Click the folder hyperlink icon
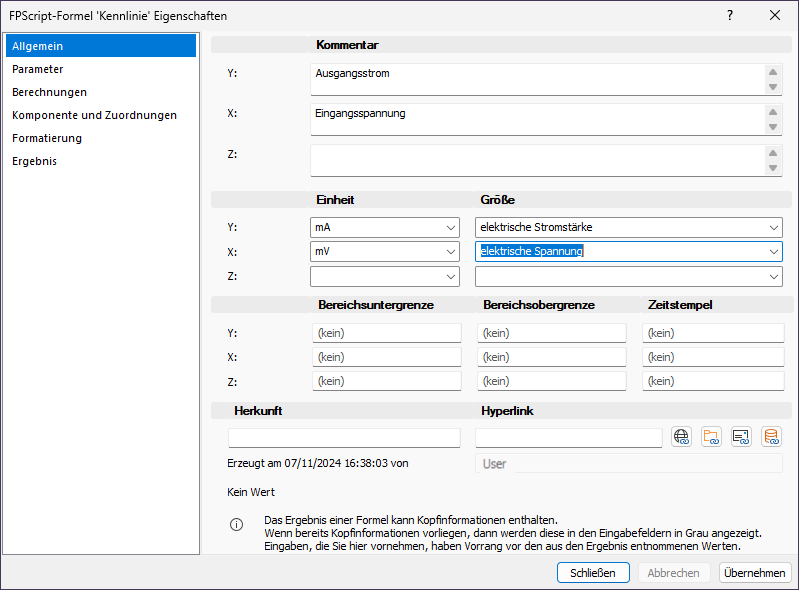This screenshot has width=799, height=590. pos(711,436)
